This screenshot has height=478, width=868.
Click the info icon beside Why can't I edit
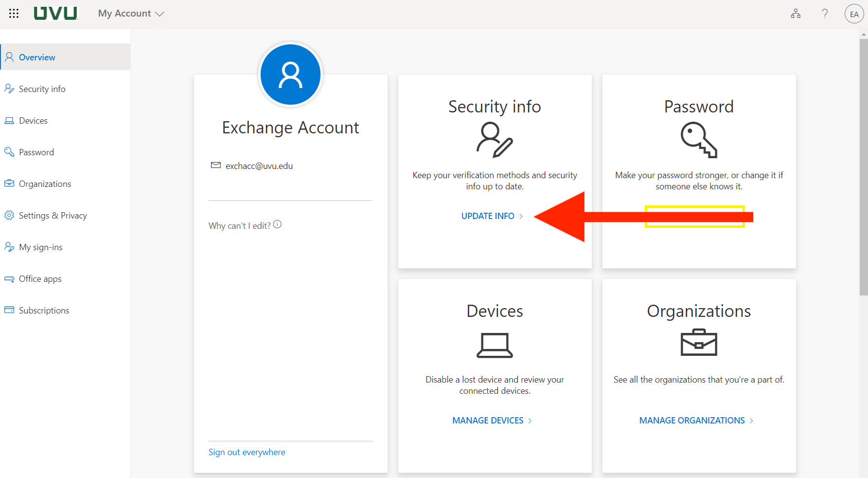click(277, 224)
